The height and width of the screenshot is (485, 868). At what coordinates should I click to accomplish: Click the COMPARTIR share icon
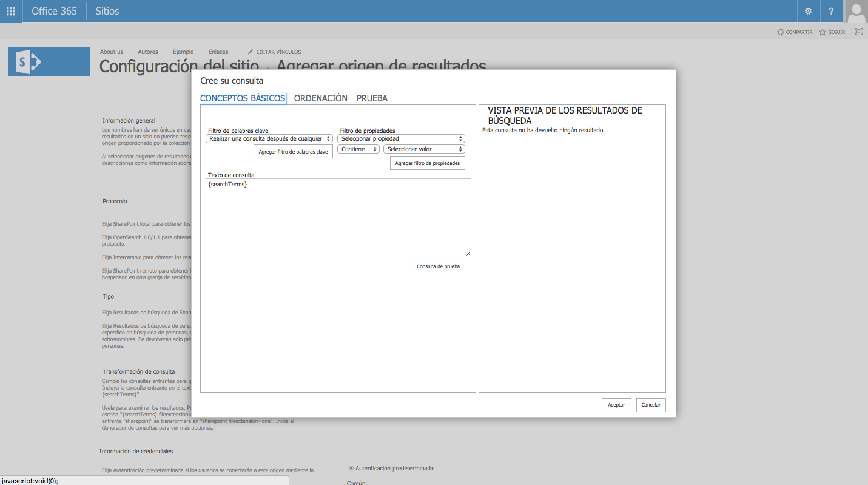click(779, 32)
